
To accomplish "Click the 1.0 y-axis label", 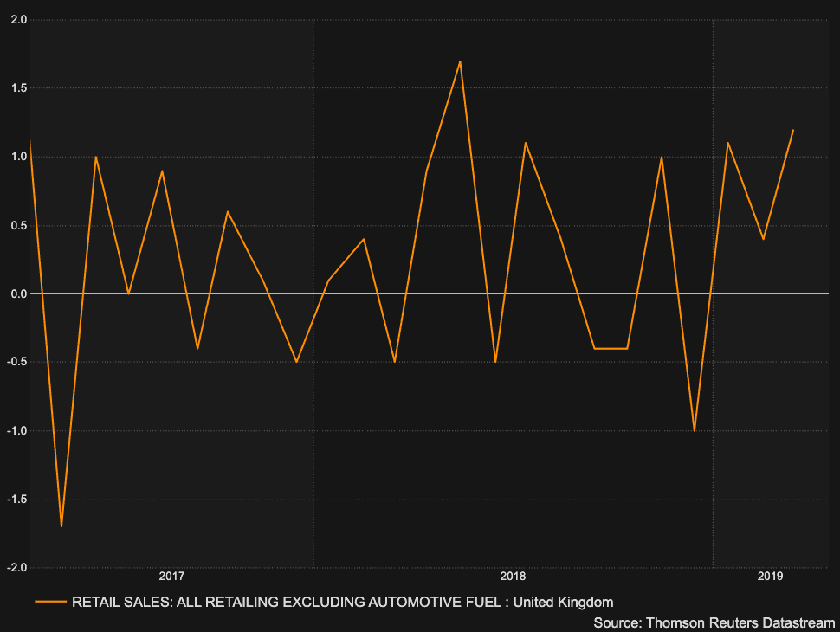I will click(x=16, y=157).
